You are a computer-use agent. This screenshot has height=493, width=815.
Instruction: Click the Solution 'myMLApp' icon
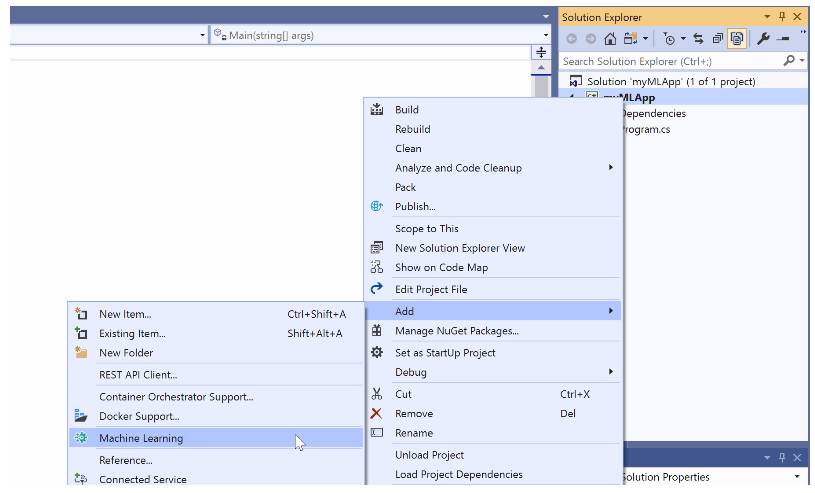pyautogui.click(x=575, y=81)
